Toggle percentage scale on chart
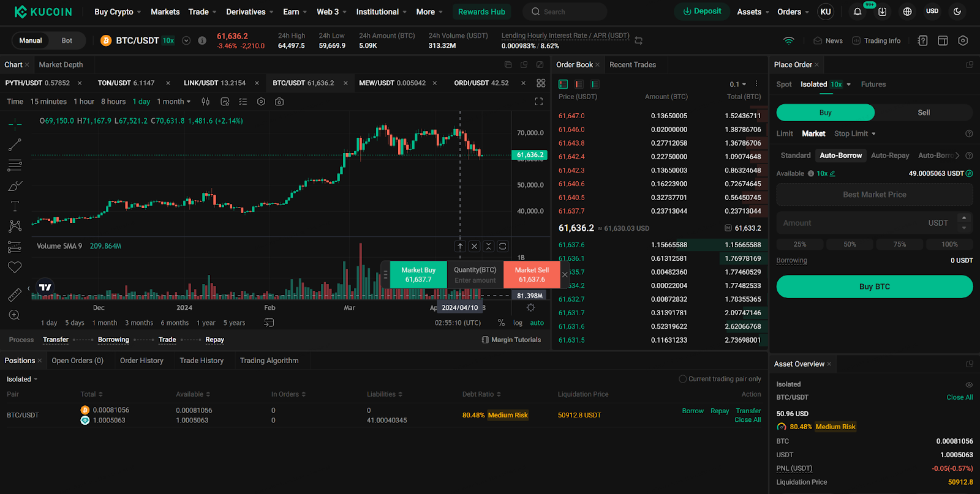980x494 pixels. click(x=501, y=323)
